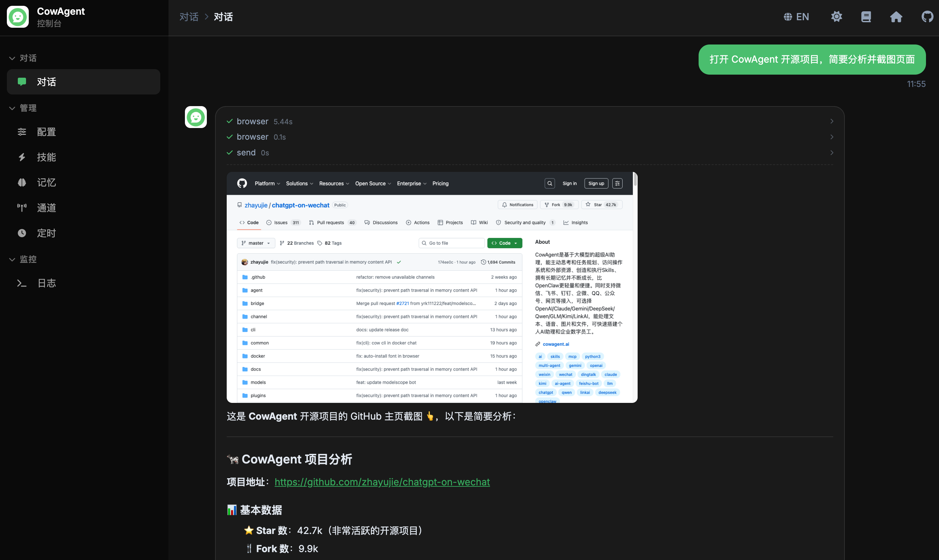
Task: Click the CowAgent logo icon
Action: tap(18, 17)
